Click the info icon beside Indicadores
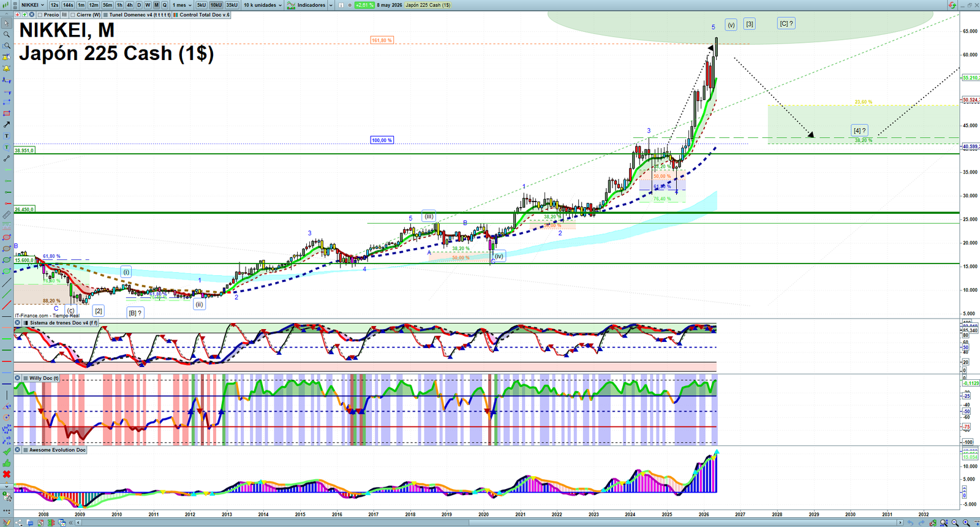 point(341,5)
